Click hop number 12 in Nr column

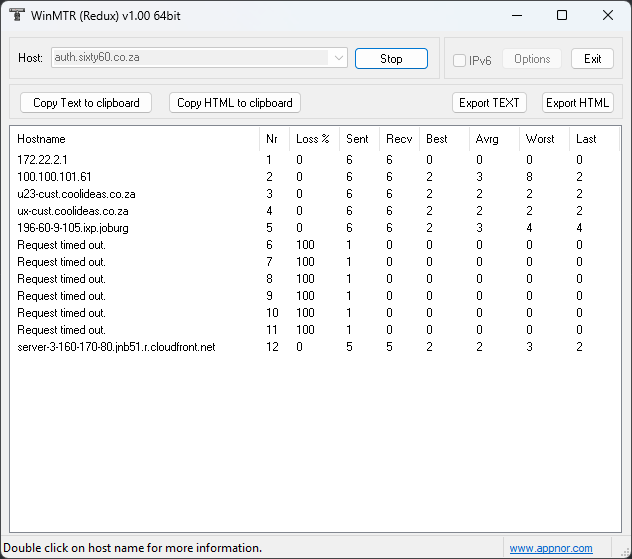coord(272,347)
